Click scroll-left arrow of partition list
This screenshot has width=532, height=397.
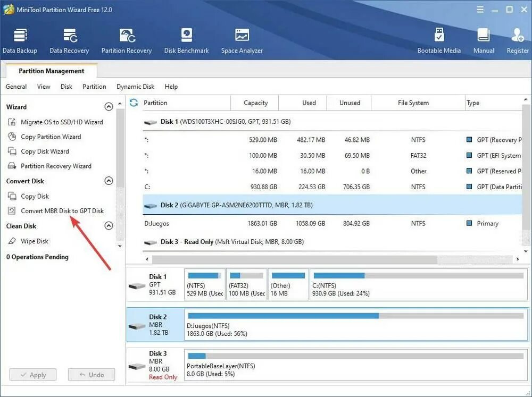(x=147, y=259)
